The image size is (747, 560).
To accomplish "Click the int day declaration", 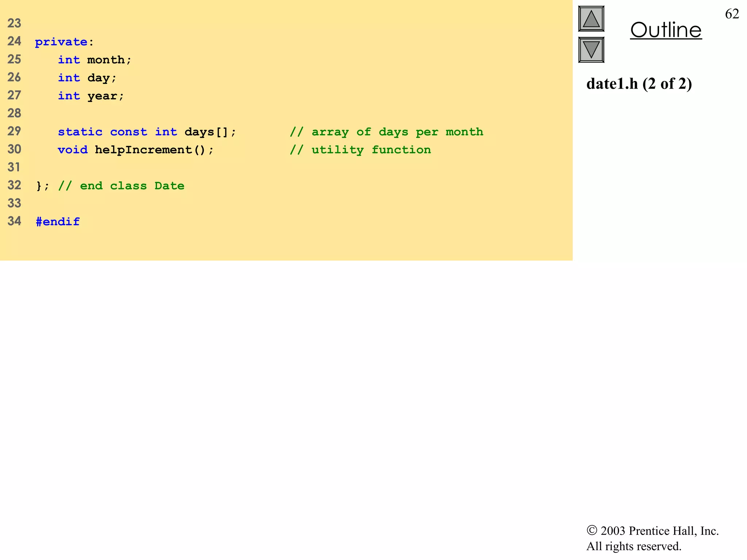I will [x=87, y=78].
